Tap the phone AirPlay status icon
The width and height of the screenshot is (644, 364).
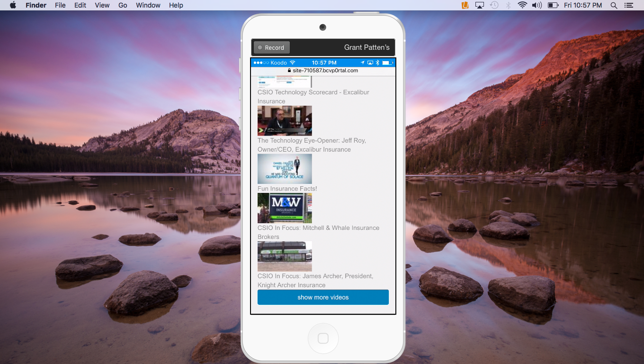coord(370,63)
